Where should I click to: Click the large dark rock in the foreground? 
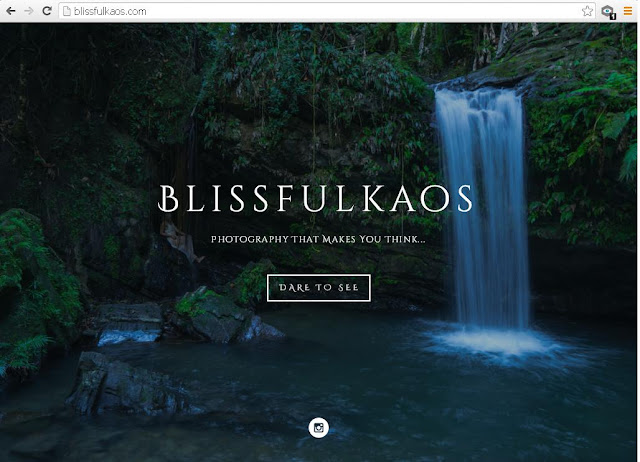tap(127, 386)
